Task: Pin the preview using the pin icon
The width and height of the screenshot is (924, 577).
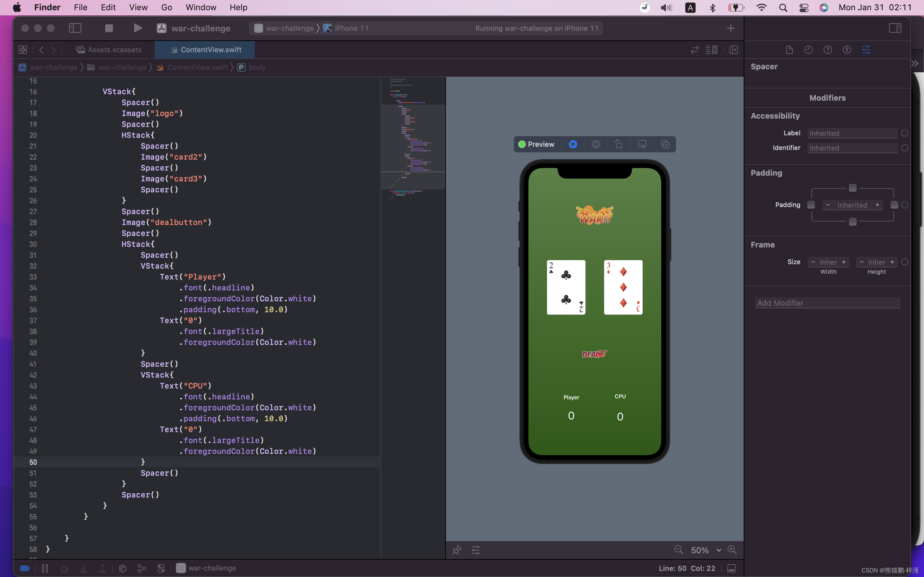Action: pos(457,550)
